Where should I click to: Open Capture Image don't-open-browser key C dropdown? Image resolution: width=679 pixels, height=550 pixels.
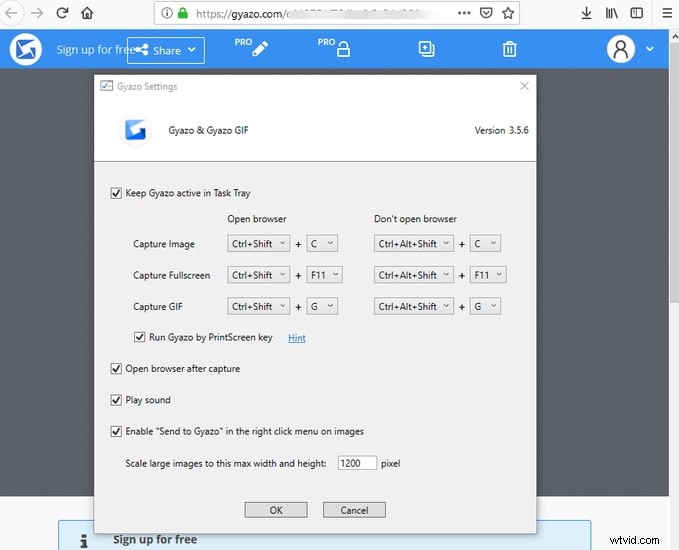click(485, 243)
